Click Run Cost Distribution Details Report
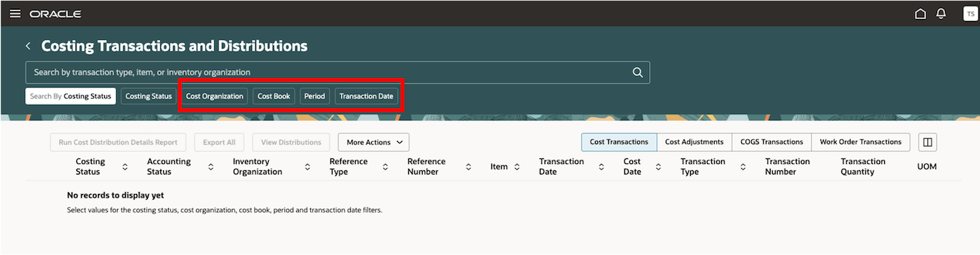This screenshot has width=980, height=255. [x=118, y=142]
